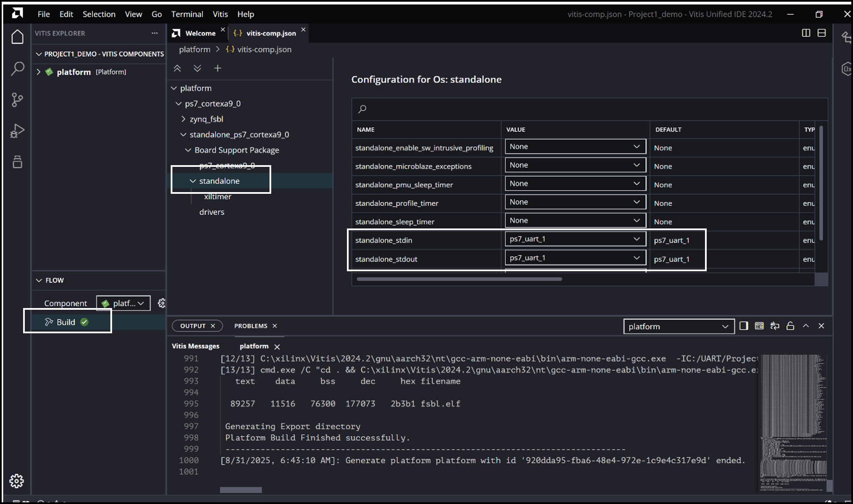
Task: Save the Output panel contents
Action: coord(759,326)
